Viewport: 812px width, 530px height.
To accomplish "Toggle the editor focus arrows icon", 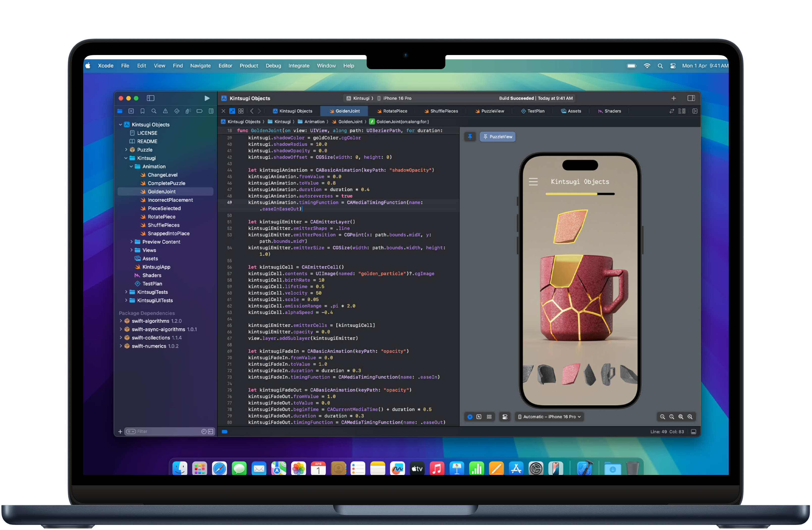I will click(x=232, y=111).
